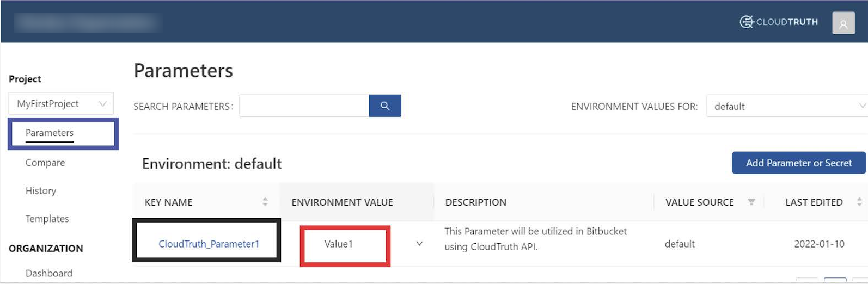Open the Compare page in sidebar
This screenshot has height=284, width=868.
45,163
